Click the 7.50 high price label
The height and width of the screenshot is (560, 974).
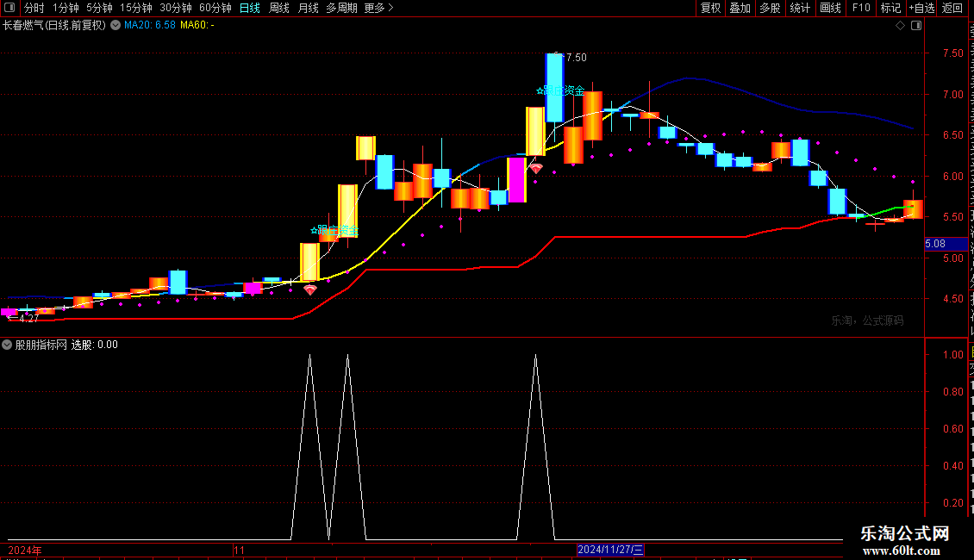(x=577, y=57)
